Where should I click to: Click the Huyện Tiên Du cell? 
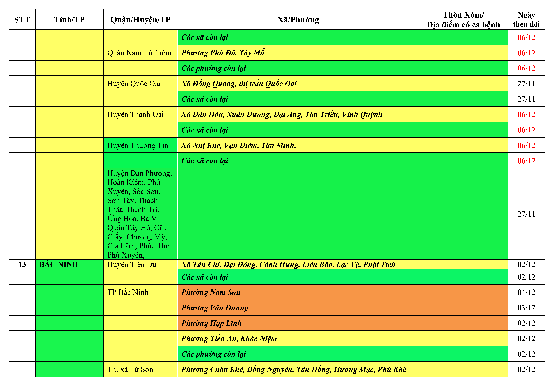(x=132, y=264)
